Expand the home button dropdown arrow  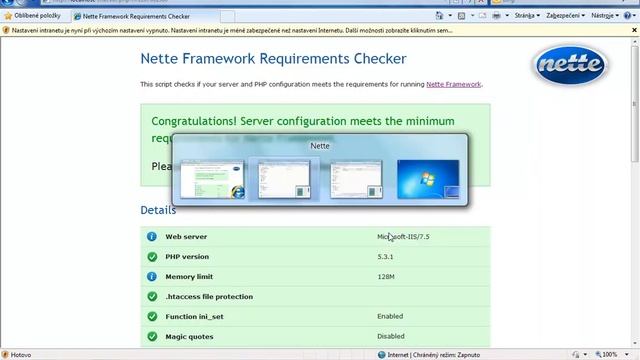(x=450, y=16)
